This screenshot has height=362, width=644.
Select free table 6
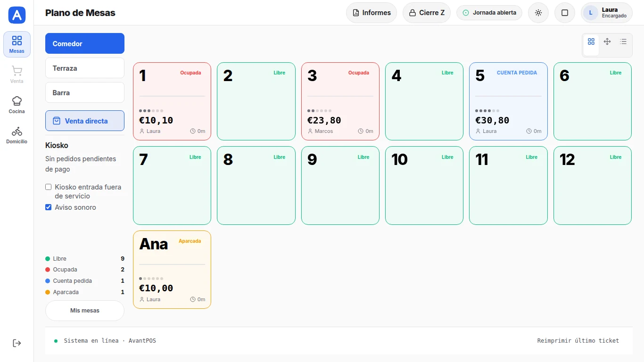(593, 101)
